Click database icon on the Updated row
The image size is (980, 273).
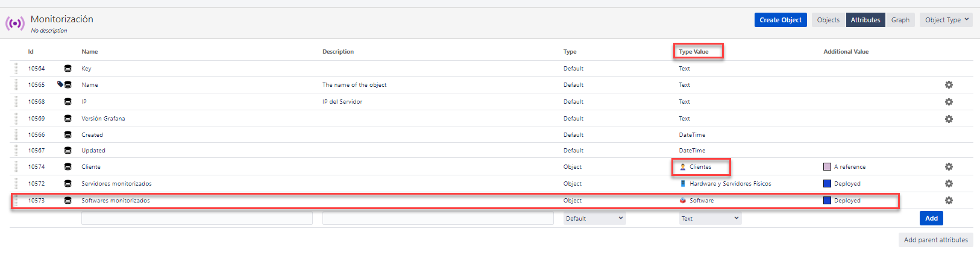tap(68, 151)
